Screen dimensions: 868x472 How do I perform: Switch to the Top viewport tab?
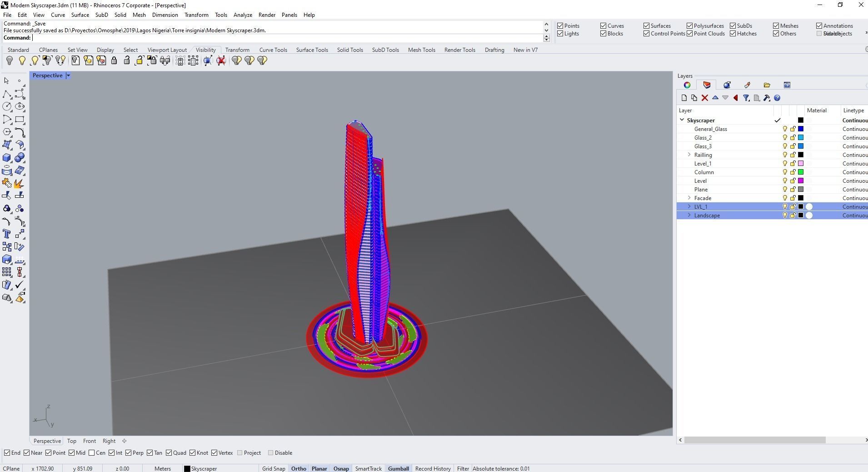72,441
